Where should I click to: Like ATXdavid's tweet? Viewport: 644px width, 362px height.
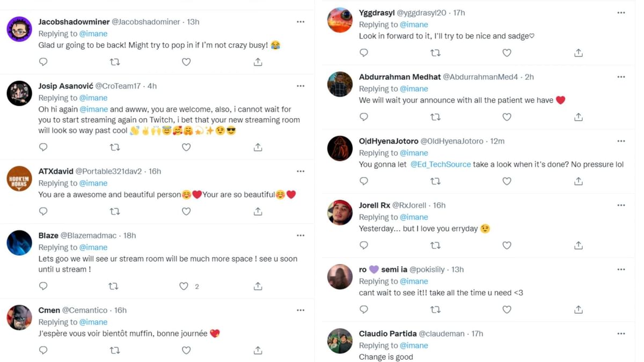pyautogui.click(x=186, y=211)
